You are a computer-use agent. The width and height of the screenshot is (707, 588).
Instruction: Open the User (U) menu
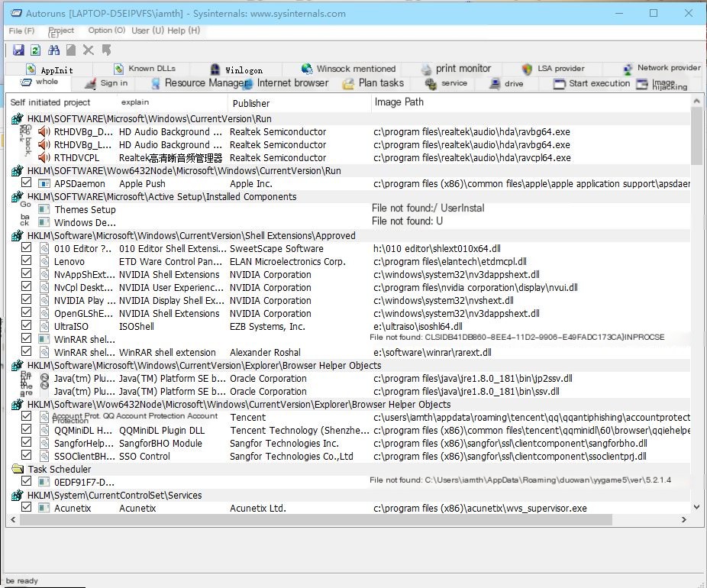[148, 31]
